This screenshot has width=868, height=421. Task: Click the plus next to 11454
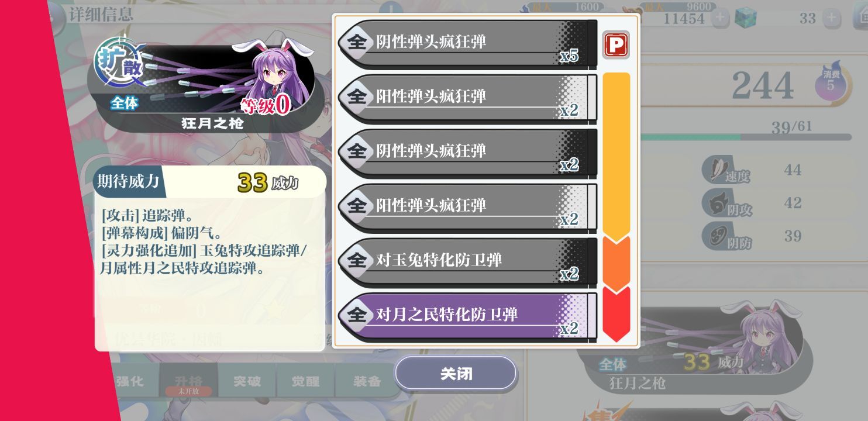pos(719,18)
